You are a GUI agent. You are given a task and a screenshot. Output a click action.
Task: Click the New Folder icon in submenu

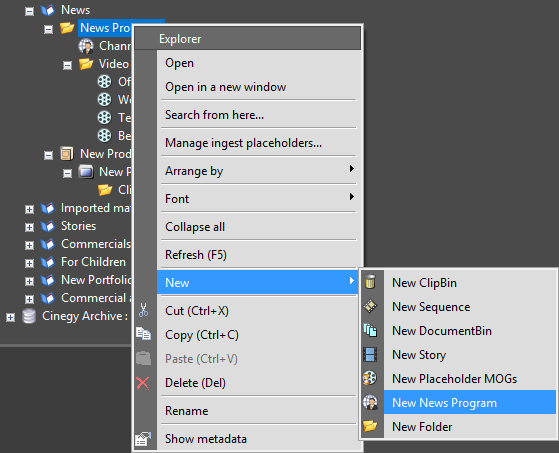click(x=370, y=426)
